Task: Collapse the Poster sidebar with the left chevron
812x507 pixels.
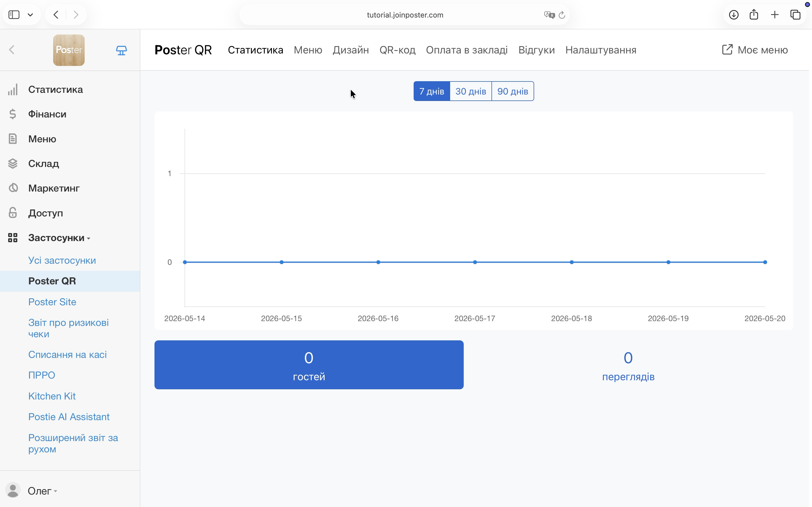Action: pos(12,50)
